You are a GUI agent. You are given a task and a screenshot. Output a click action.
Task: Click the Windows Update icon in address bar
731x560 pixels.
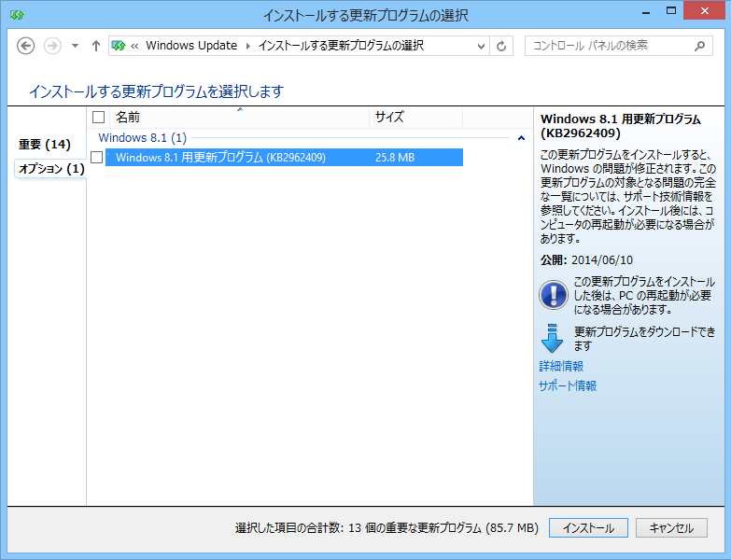pos(119,46)
